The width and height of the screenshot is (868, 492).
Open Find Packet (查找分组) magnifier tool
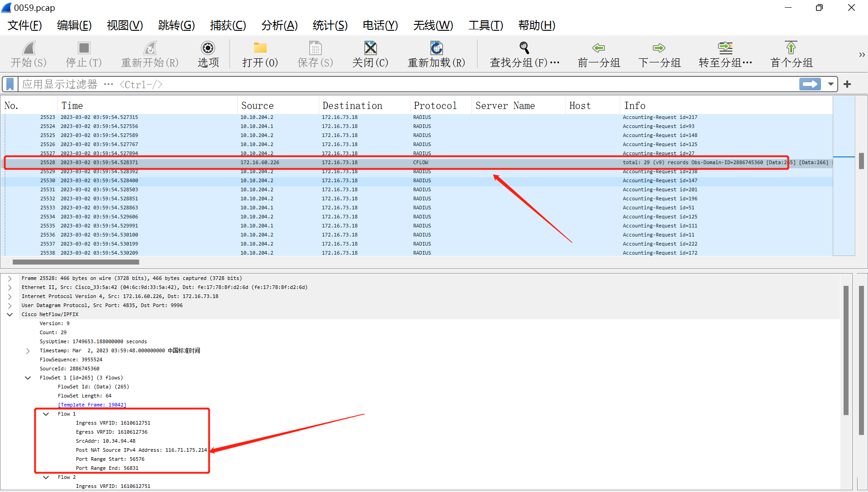(524, 48)
